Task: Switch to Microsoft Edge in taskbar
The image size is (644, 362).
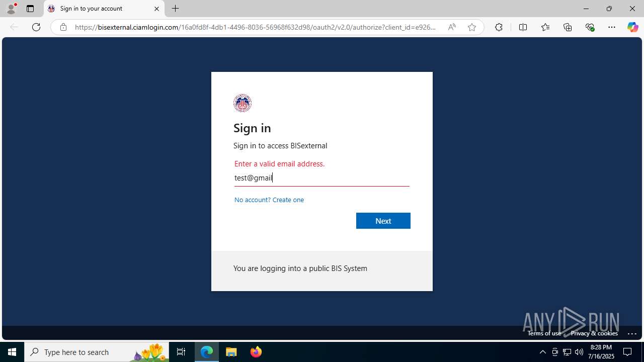Action: click(207, 352)
